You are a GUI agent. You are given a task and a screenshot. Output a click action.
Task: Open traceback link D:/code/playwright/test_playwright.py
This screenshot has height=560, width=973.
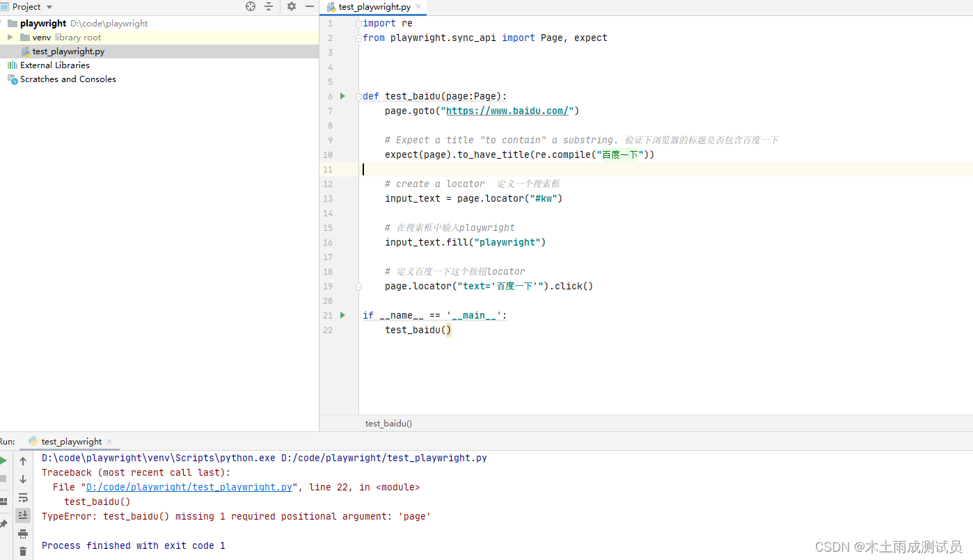(189, 487)
